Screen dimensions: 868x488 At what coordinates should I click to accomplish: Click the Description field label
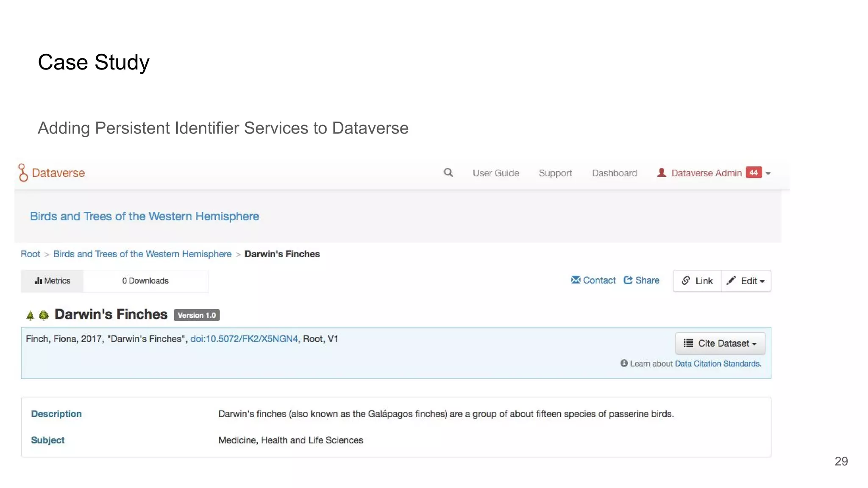point(56,414)
